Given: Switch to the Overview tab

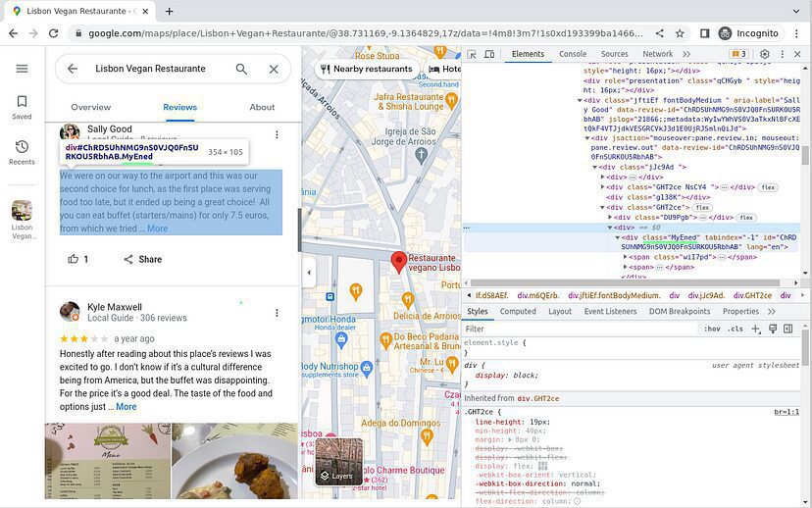Looking at the screenshot, I should pyautogui.click(x=90, y=107).
